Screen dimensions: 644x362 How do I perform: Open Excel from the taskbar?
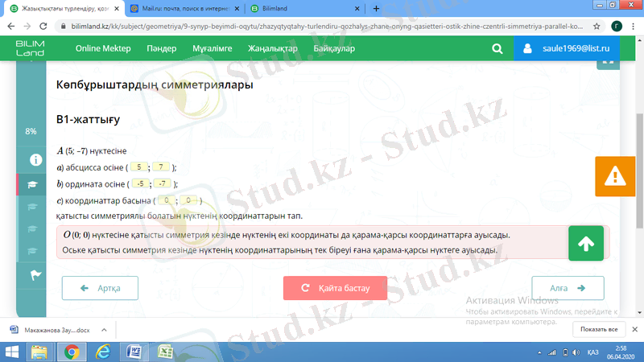coord(165,352)
